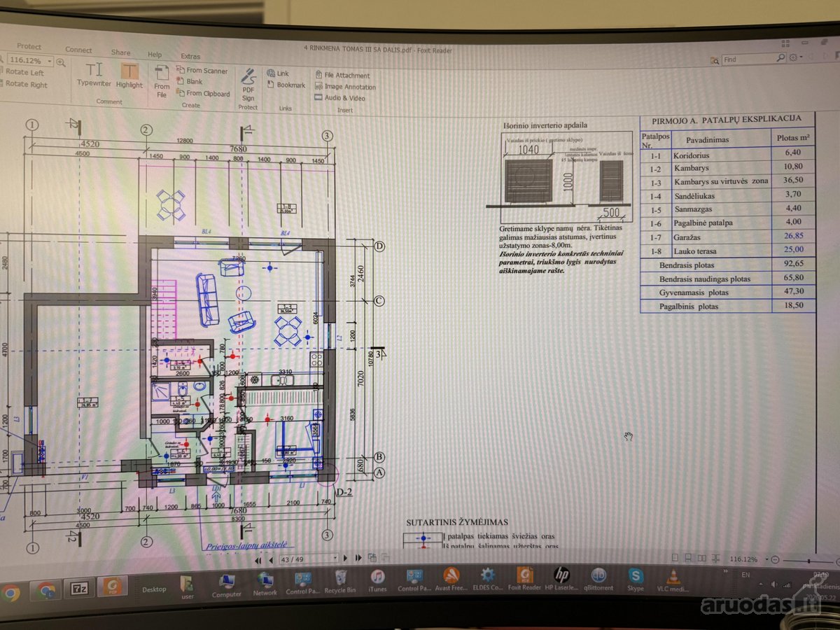
Task: Go to the next page
Action: 346,559
